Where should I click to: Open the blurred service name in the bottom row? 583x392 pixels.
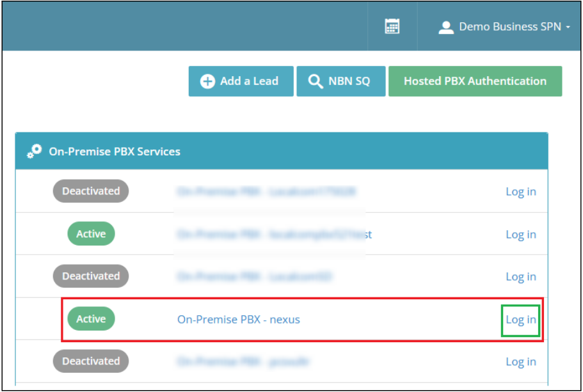pyautogui.click(x=243, y=361)
